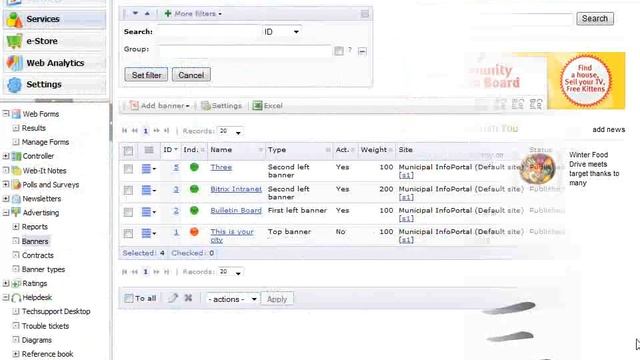
Task: Click the Apply button
Action: [277, 299]
